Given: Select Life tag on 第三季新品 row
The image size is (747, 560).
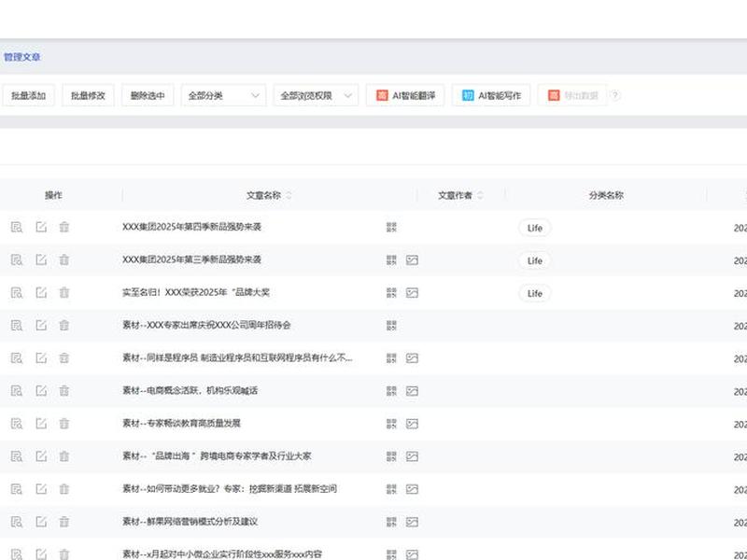Looking at the screenshot, I should [x=534, y=261].
